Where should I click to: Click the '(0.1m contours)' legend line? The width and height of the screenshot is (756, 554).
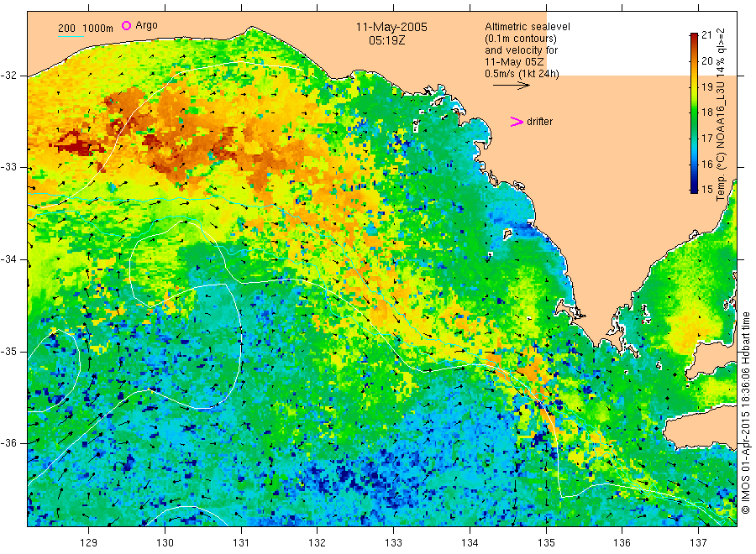coord(520,39)
